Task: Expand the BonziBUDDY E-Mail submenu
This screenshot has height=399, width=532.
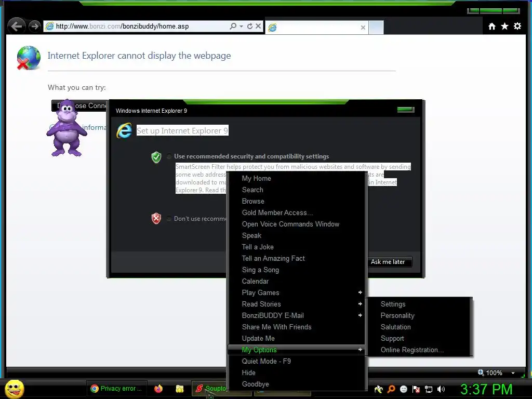Action: pyautogui.click(x=296, y=315)
